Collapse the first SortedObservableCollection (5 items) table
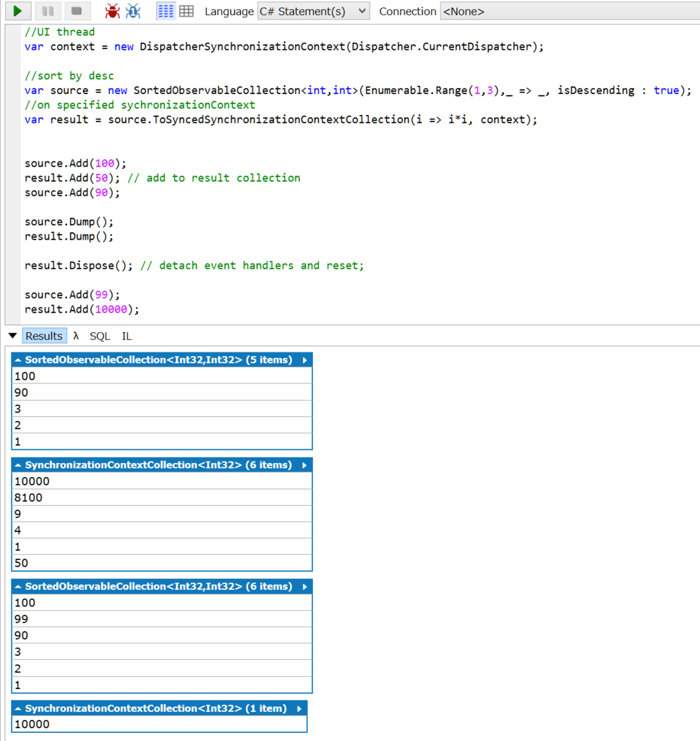This screenshot has width=700, height=741. click(18, 360)
